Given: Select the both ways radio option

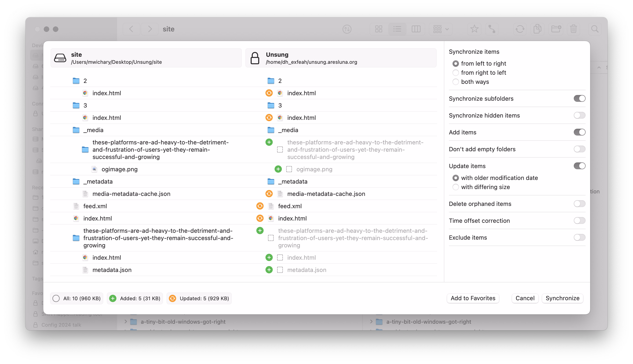Looking at the screenshot, I should (455, 82).
